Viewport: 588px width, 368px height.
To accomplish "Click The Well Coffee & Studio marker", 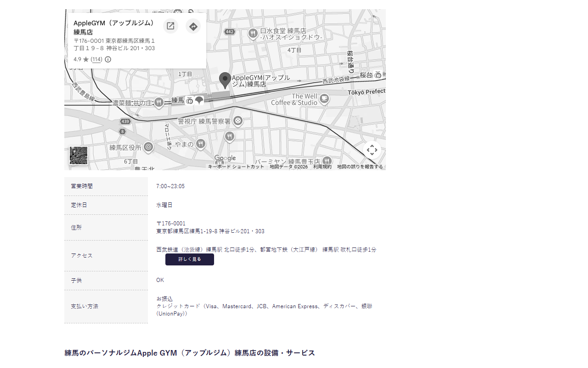I will point(324,99).
